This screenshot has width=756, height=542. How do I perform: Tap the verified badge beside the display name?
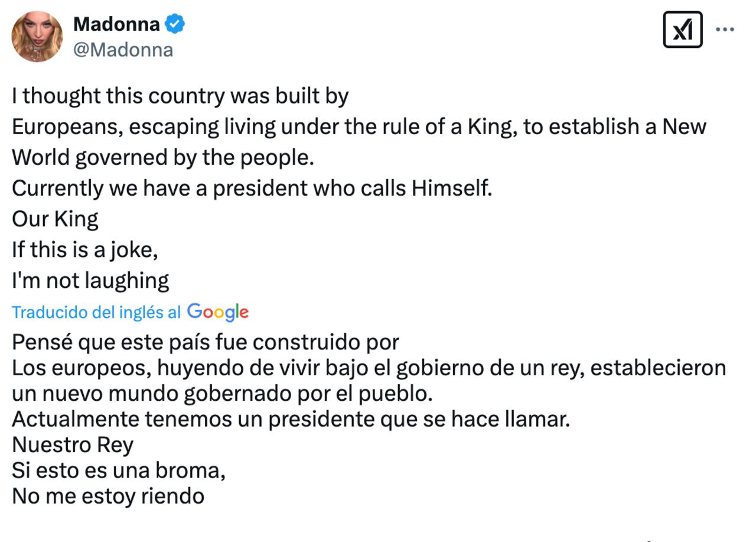[175, 24]
